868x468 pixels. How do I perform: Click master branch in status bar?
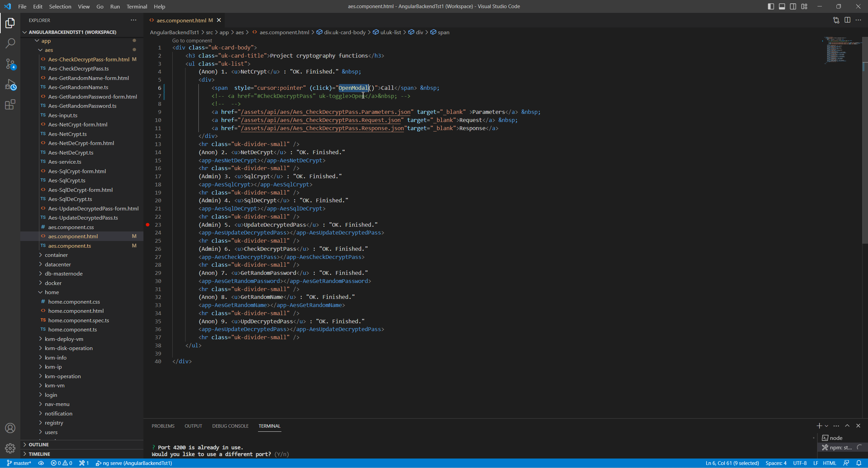coord(19,463)
